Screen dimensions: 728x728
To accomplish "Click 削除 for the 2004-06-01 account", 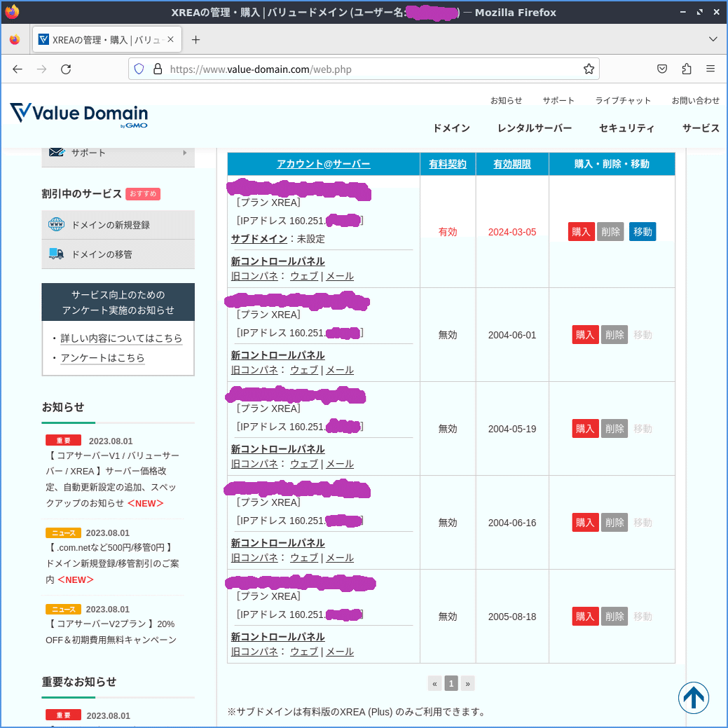I will click(614, 335).
